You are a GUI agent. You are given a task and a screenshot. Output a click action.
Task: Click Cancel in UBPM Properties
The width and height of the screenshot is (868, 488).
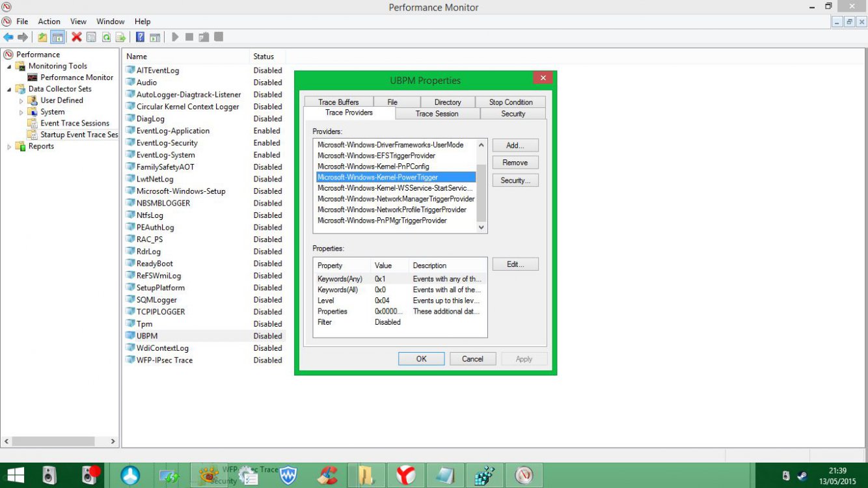click(472, 359)
